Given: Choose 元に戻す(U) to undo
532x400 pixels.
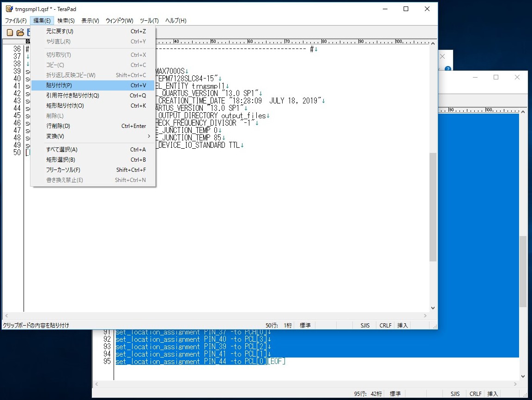Looking at the screenshot, I should click(x=93, y=31).
